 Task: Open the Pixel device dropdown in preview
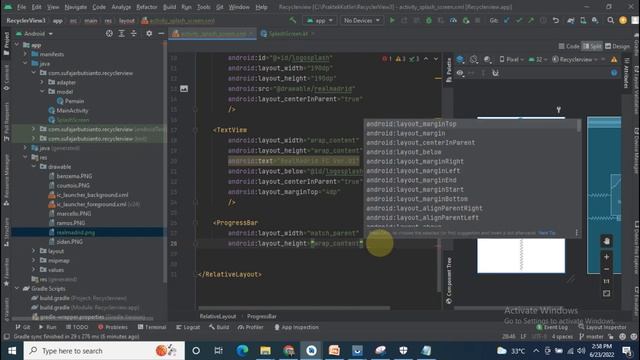tap(511, 60)
